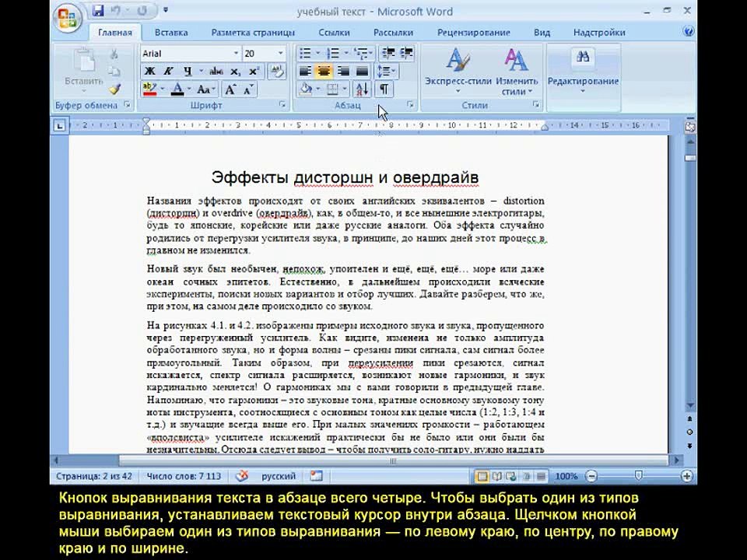This screenshot has height=560, width=747.
Task: Toggle strikethrough abc formatting
Action: [216, 72]
